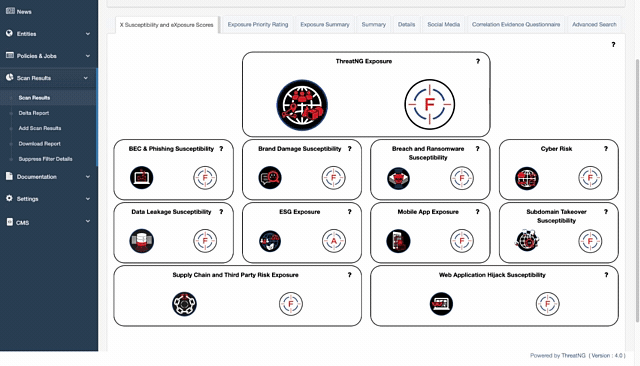Collapse the Scan Results sidebar chevron
The width and height of the screenshot is (640, 366).
86,78
